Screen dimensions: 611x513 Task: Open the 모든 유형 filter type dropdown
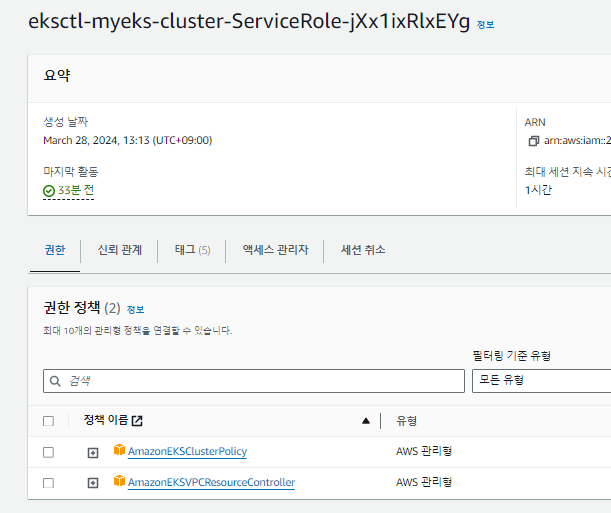540,381
